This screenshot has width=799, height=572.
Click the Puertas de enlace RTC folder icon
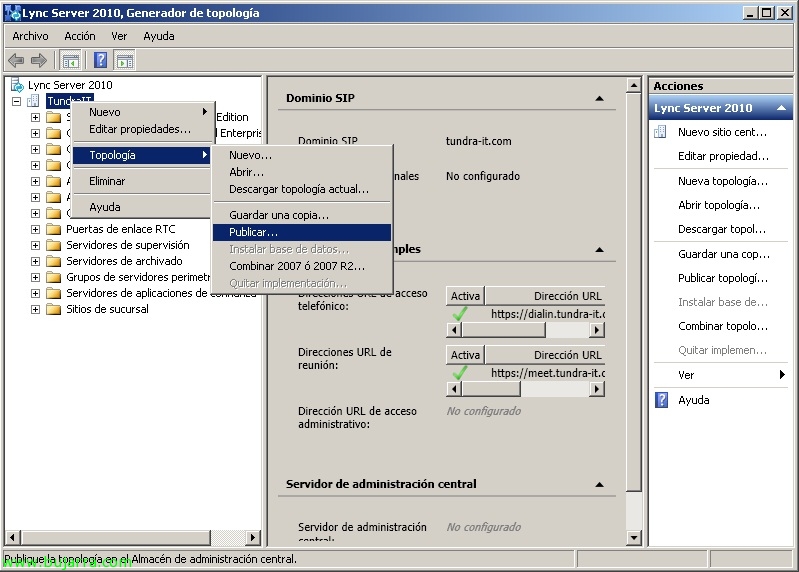(x=54, y=229)
